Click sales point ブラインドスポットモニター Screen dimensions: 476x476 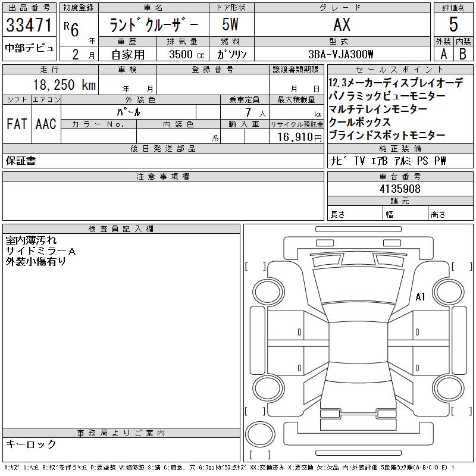pos(387,135)
